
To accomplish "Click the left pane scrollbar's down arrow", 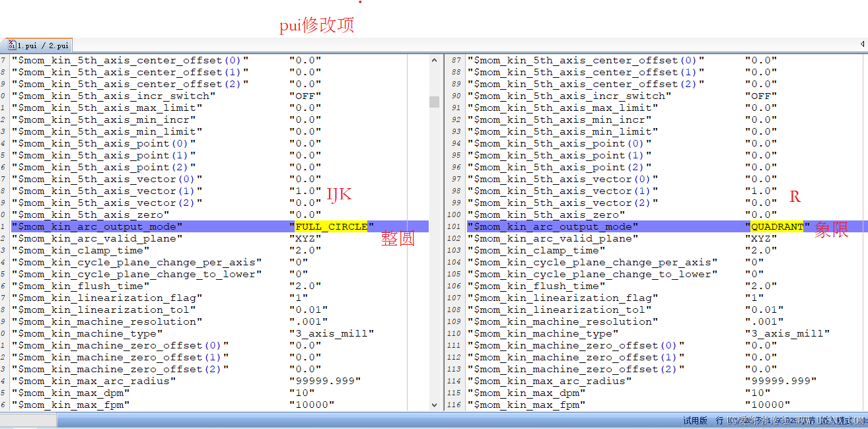I will 434,405.
